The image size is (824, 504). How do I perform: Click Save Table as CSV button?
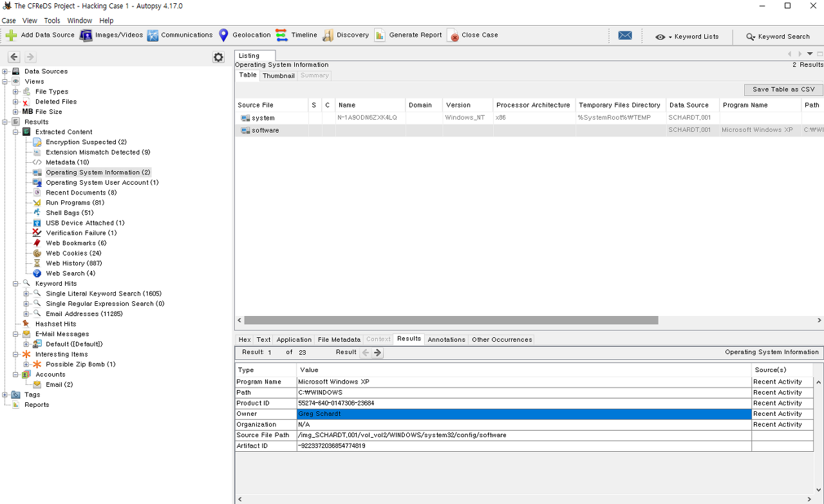783,89
